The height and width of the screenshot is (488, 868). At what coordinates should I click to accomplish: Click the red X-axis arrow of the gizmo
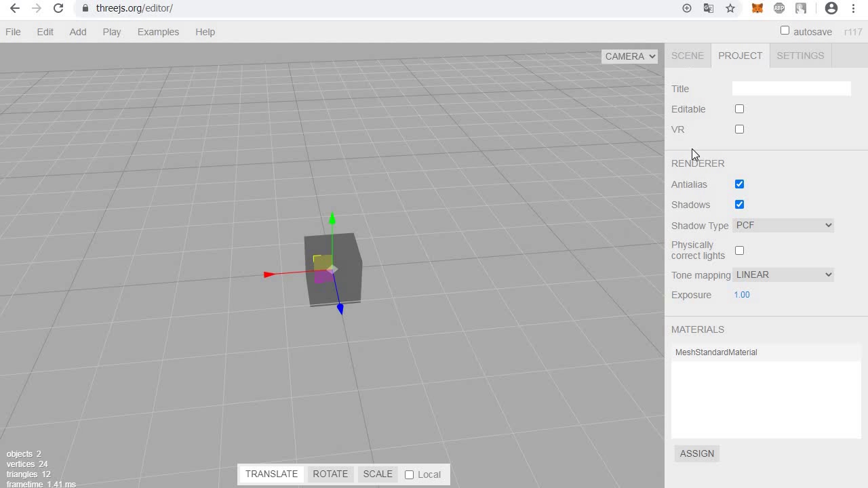click(269, 274)
